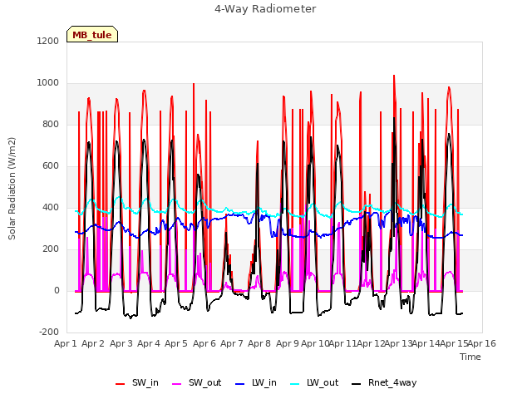Click the Apr 7 x-axis label
532x399 pixels.
232,343
